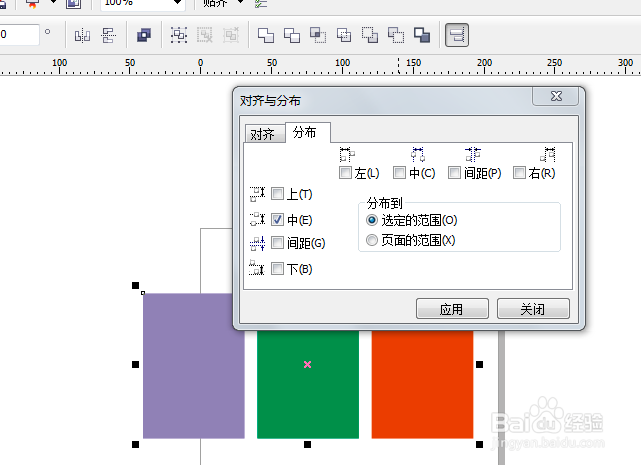
Task: Check the 中(C) horizontal center checkbox
Action: click(399, 173)
